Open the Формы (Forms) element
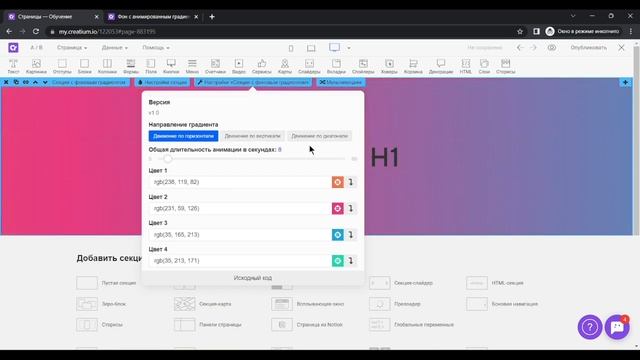The width and height of the screenshot is (640, 360). coord(131,66)
